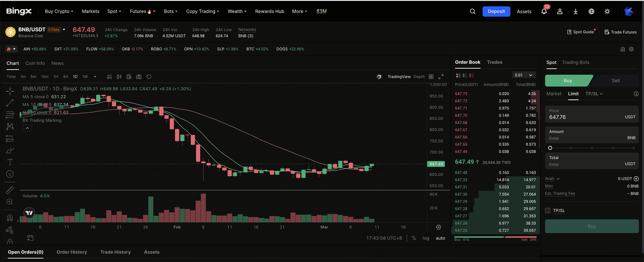
Task: Click the blue Deposit button
Action: tap(496, 12)
